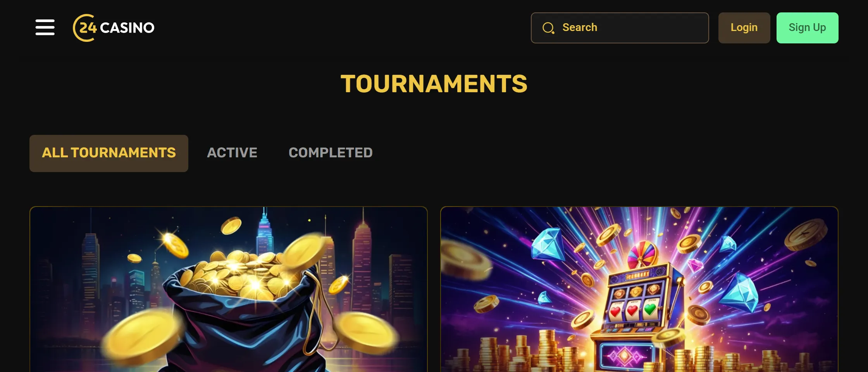Image resolution: width=868 pixels, height=372 pixels.
Task: Switch to the Completed tab
Action: coord(331,153)
